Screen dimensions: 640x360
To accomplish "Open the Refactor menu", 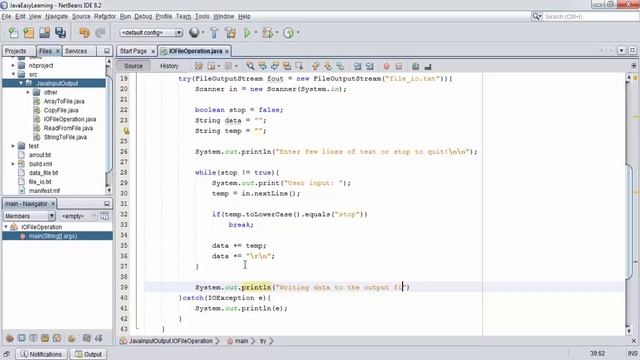I will pos(105,16).
